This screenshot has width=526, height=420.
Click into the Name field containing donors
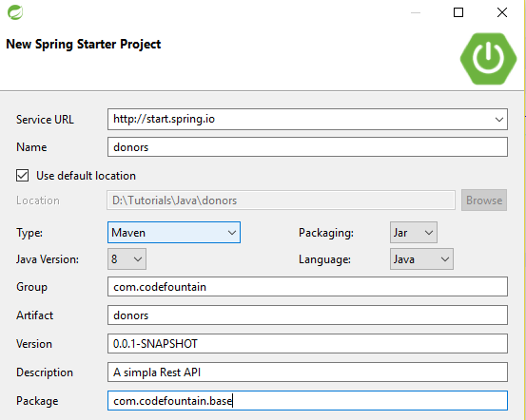pos(307,147)
